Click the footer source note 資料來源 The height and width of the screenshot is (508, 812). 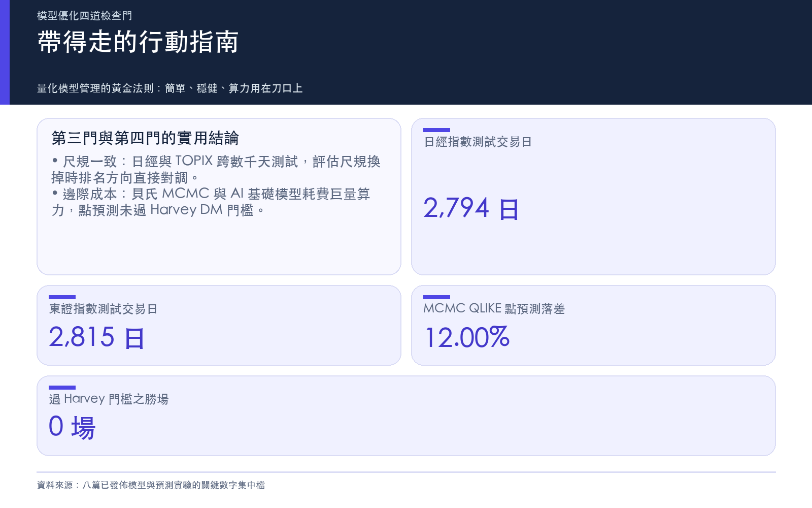pos(151,485)
